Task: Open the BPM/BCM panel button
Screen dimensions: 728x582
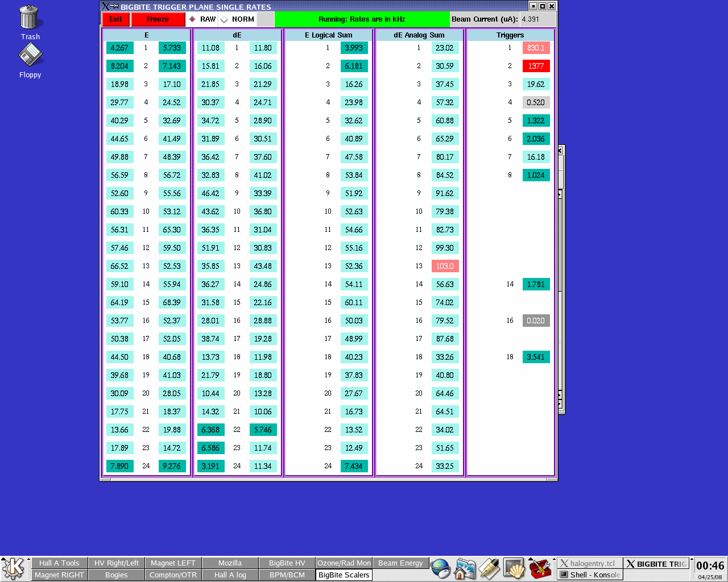Action: (287, 575)
